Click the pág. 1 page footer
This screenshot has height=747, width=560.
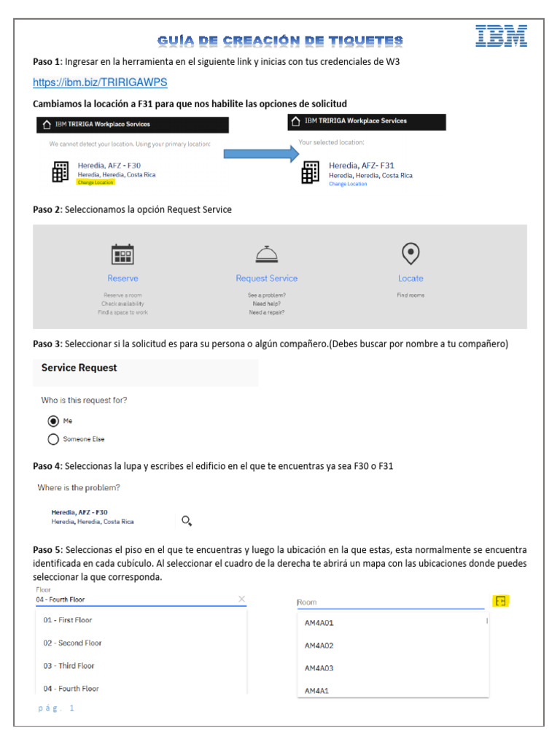(55, 708)
